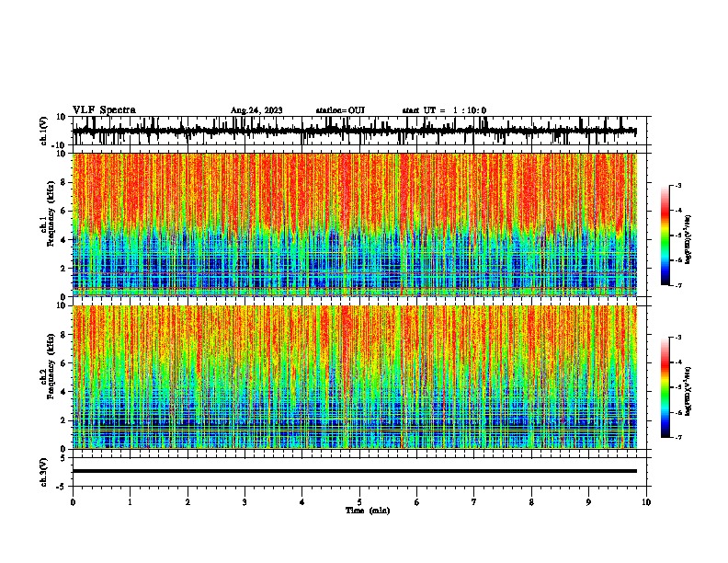Click the "-6" label on the ch.1 colorbar
This screenshot has width=728, height=563.
(x=678, y=260)
